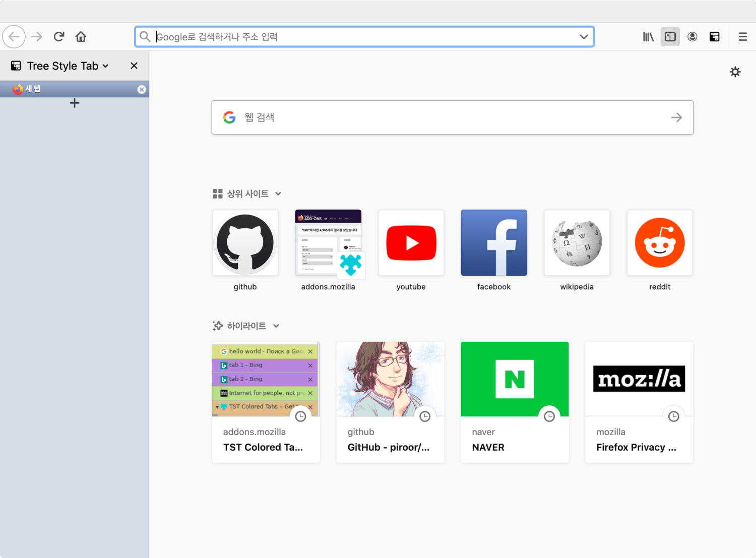The width and height of the screenshot is (756, 558).
Task: Submit web search with arrow button
Action: (x=676, y=117)
